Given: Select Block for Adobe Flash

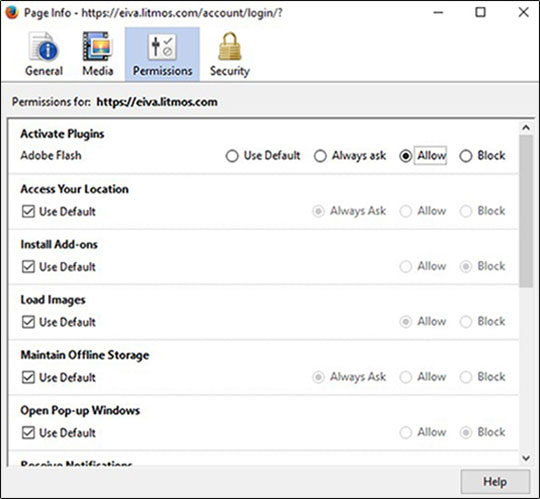Looking at the screenshot, I should [466, 156].
